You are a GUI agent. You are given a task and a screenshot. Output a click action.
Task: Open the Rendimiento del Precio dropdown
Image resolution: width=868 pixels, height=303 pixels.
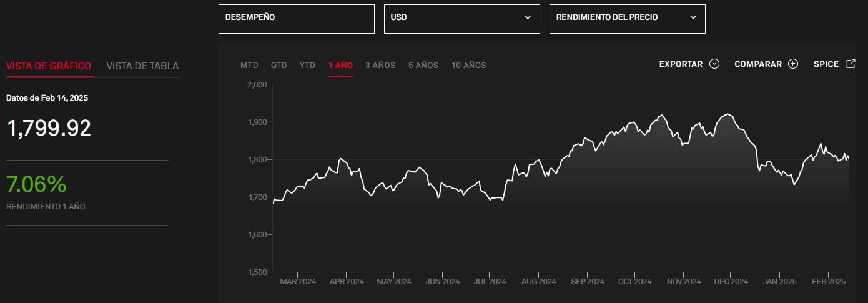[627, 19]
